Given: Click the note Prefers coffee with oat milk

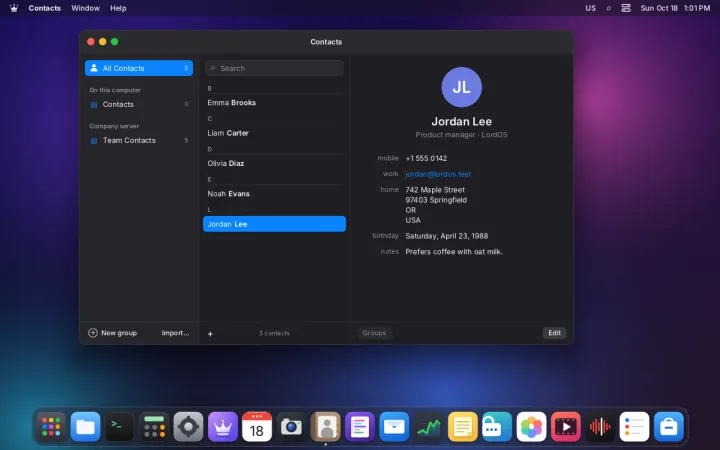Looking at the screenshot, I should click(x=454, y=252).
